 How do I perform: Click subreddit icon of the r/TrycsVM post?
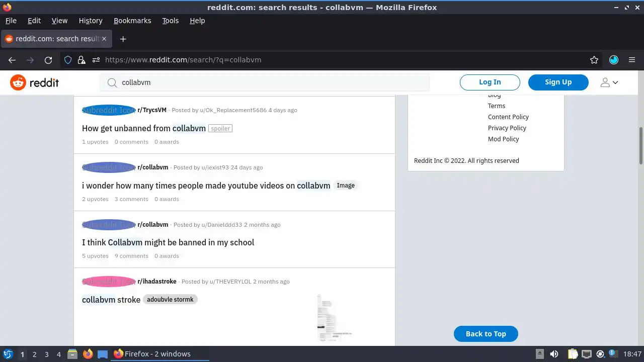click(109, 110)
